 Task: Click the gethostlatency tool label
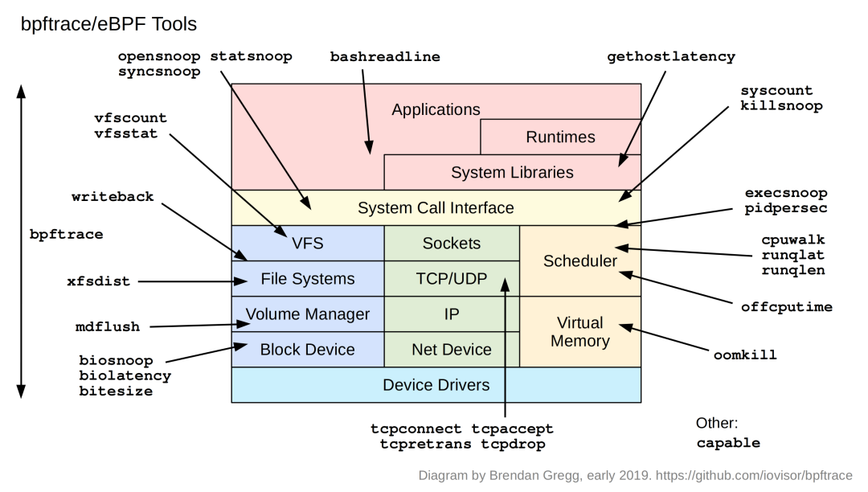[x=669, y=56]
